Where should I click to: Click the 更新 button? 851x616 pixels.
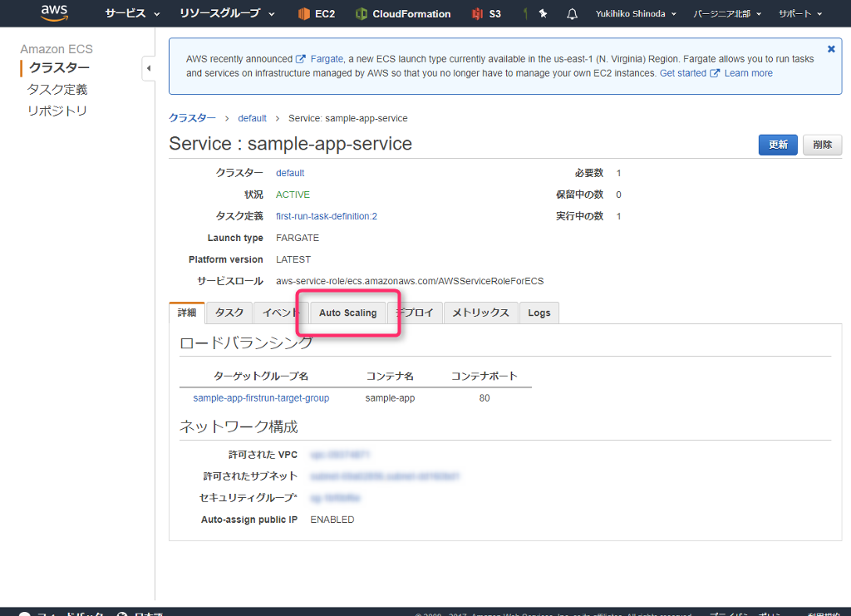pyautogui.click(x=778, y=145)
